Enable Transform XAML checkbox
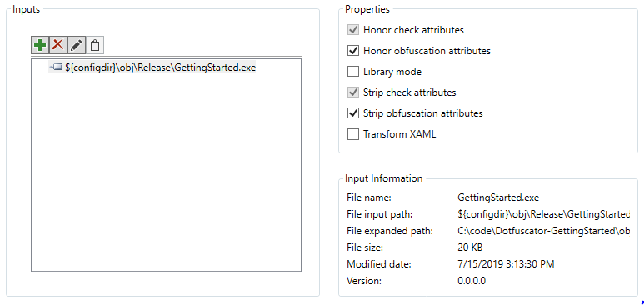 click(352, 134)
